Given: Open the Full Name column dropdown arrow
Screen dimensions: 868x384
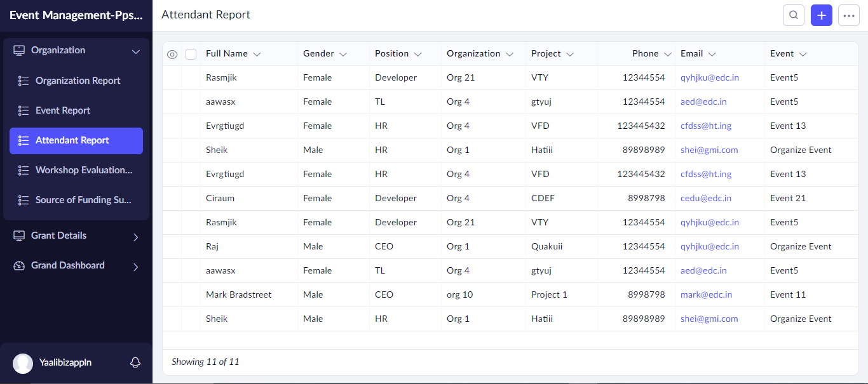Looking at the screenshot, I should click(x=257, y=55).
